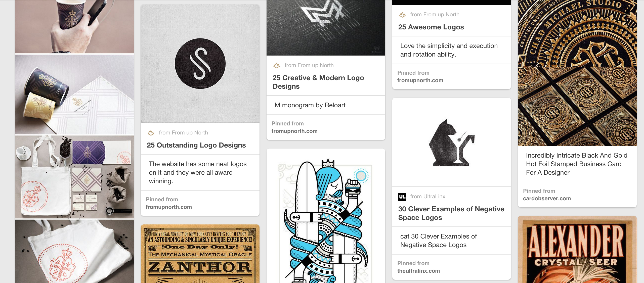Open the Zanthor vintage poster pin
The image size is (644, 283).
tap(200, 254)
